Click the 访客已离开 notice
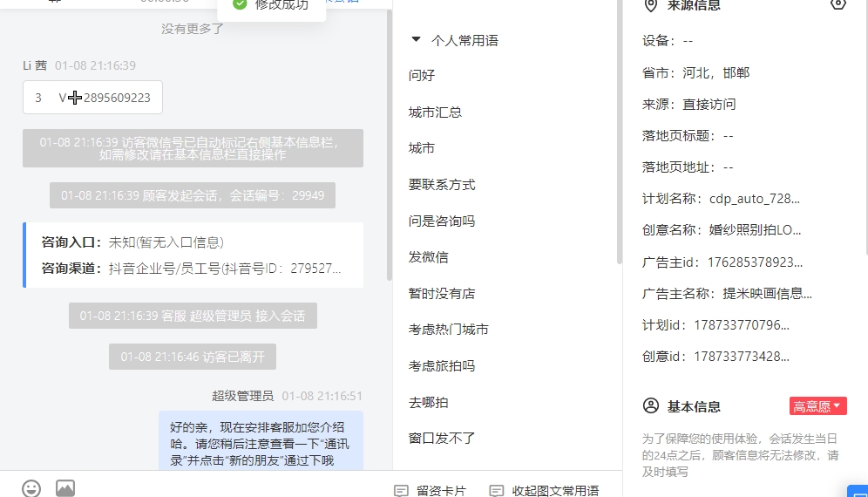Viewport: 868px width, 497px height. (193, 357)
